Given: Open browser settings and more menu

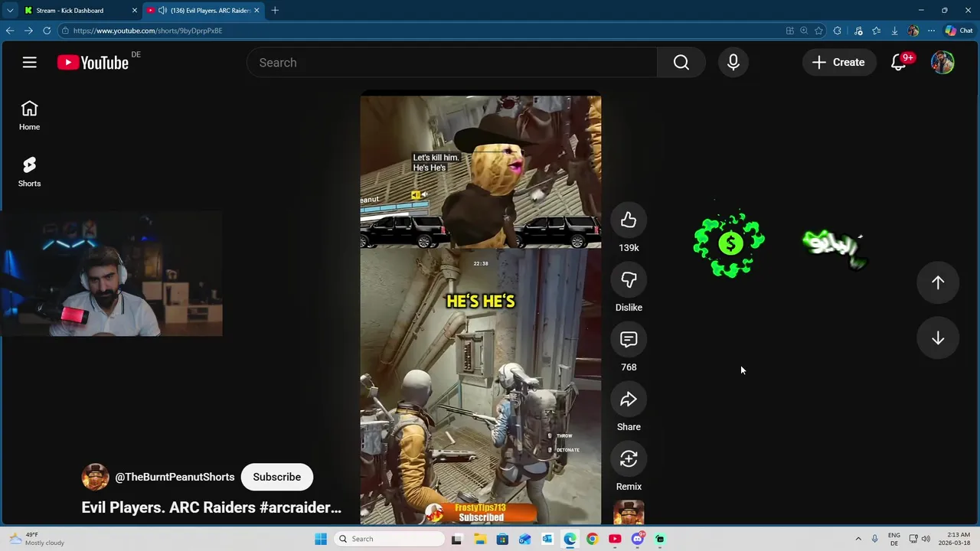Looking at the screenshot, I should pyautogui.click(x=931, y=31).
